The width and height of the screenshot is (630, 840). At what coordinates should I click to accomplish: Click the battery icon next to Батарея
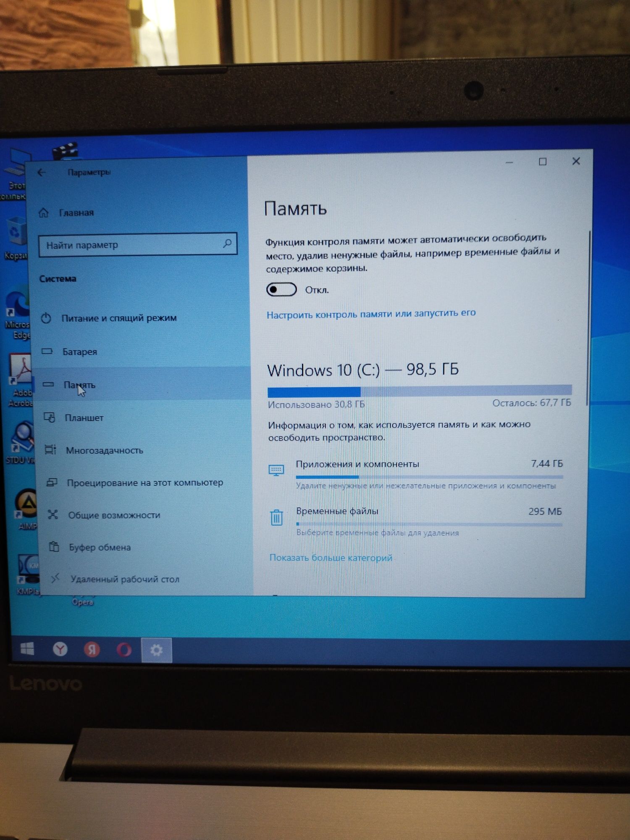click(47, 351)
